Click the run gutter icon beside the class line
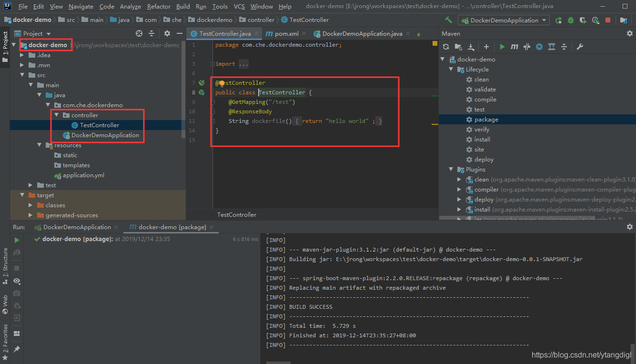This screenshot has height=364, width=636. point(202,92)
